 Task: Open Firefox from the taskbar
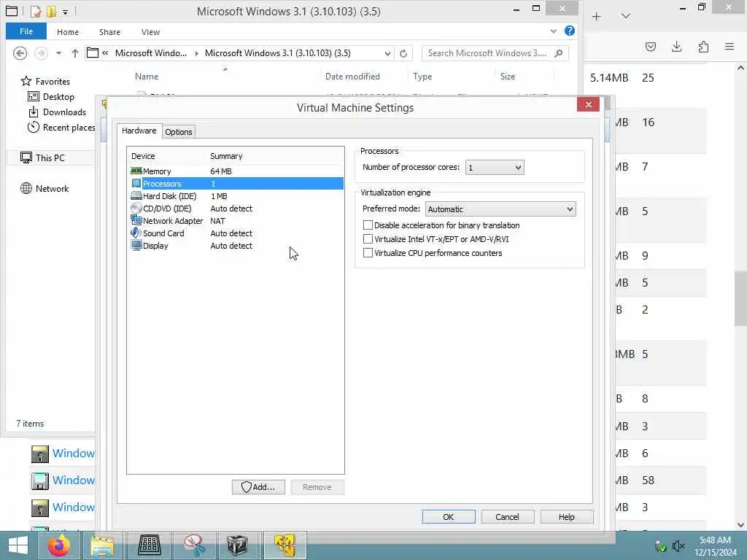click(x=59, y=545)
